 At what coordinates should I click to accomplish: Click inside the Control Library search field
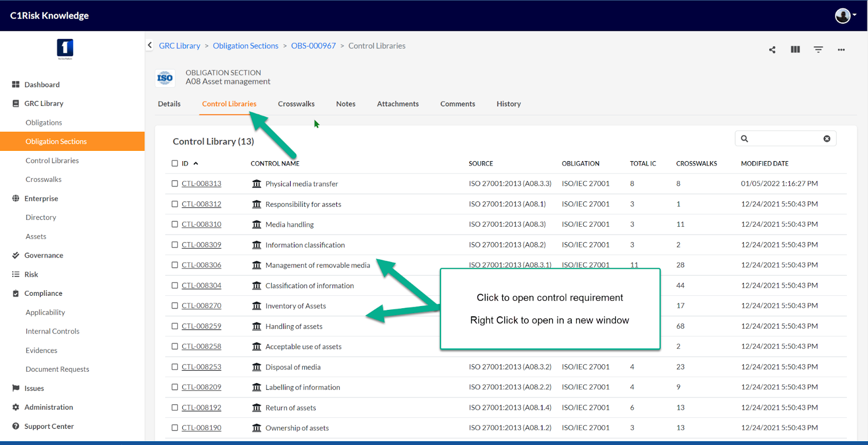point(786,138)
